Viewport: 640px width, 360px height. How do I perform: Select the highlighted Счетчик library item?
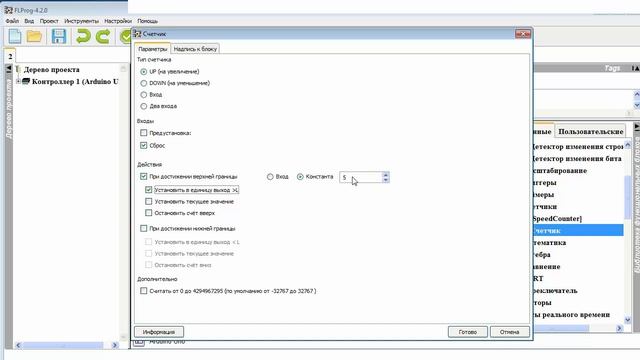coord(577,231)
